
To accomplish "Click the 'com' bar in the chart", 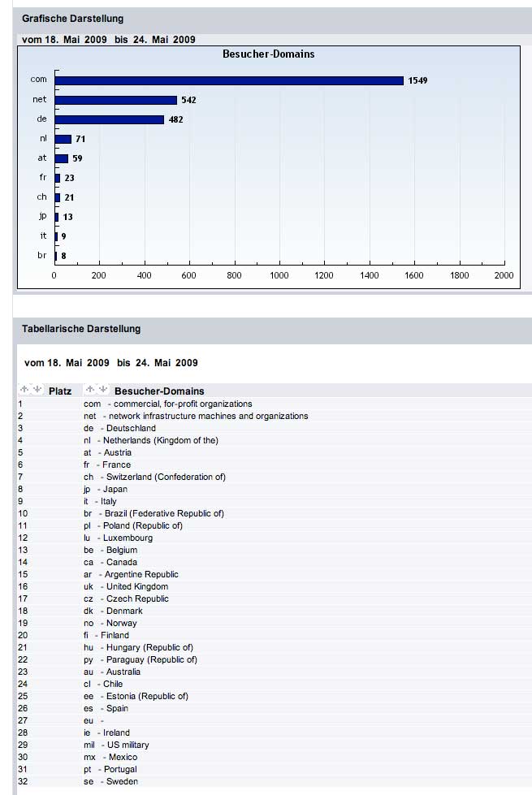I will (229, 80).
